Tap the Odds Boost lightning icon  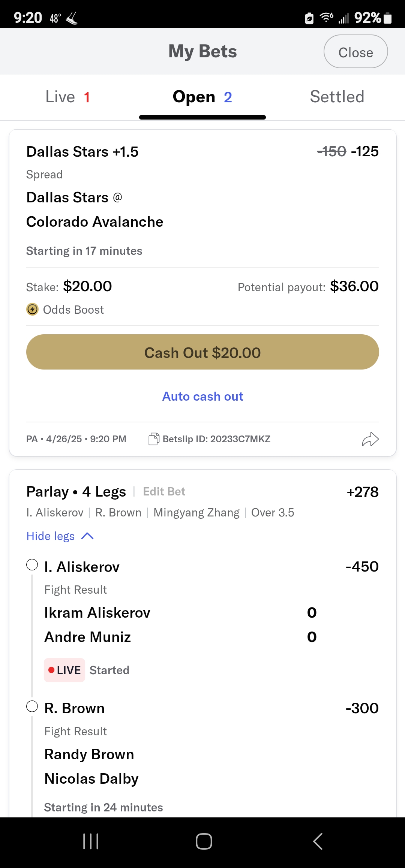(33, 310)
